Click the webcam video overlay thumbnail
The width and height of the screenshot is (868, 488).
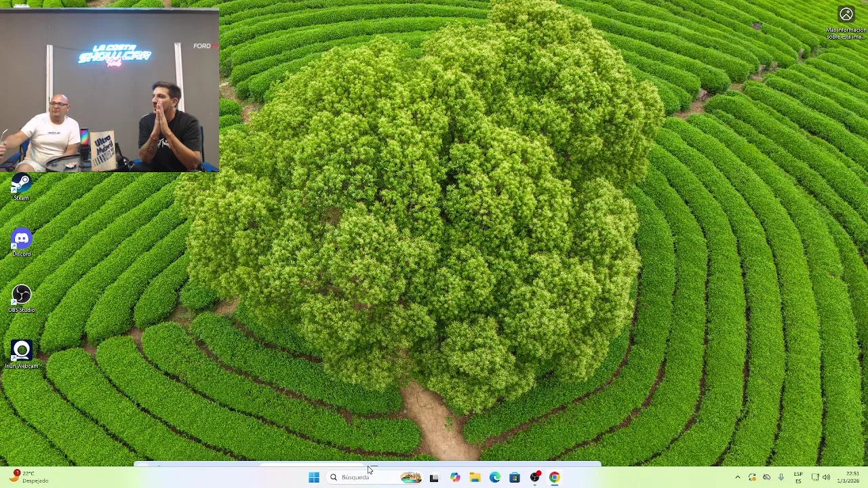[109, 89]
